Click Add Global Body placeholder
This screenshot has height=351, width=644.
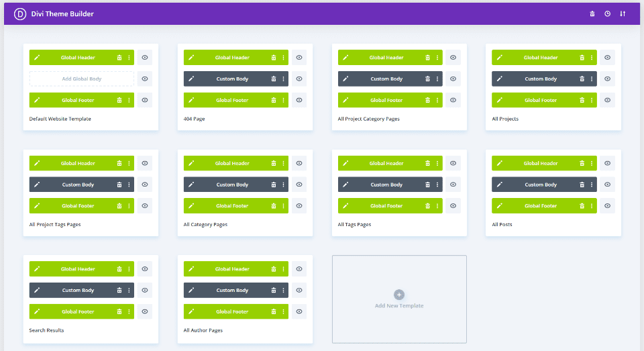(x=81, y=79)
